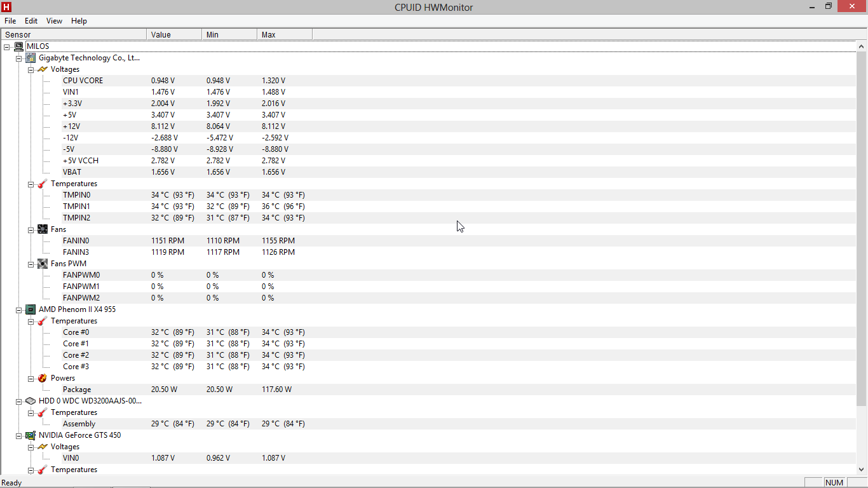The width and height of the screenshot is (868, 488).
Task: Click the HDD Temperatures thermometer icon
Action: click(43, 412)
